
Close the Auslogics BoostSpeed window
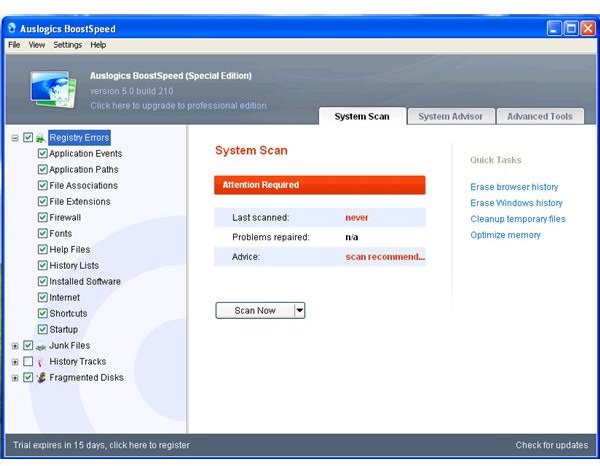[x=588, y=28]
